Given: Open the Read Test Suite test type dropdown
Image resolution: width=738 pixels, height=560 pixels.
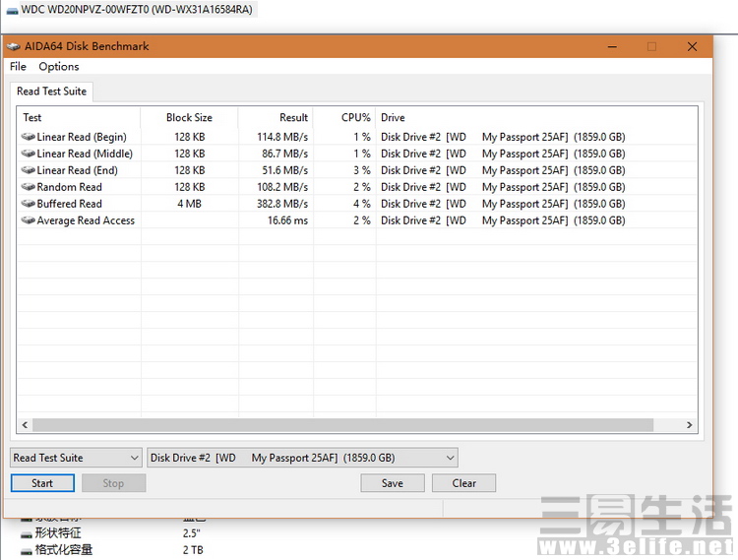Looking at the screenshot, I should click(x=76, y=458).
